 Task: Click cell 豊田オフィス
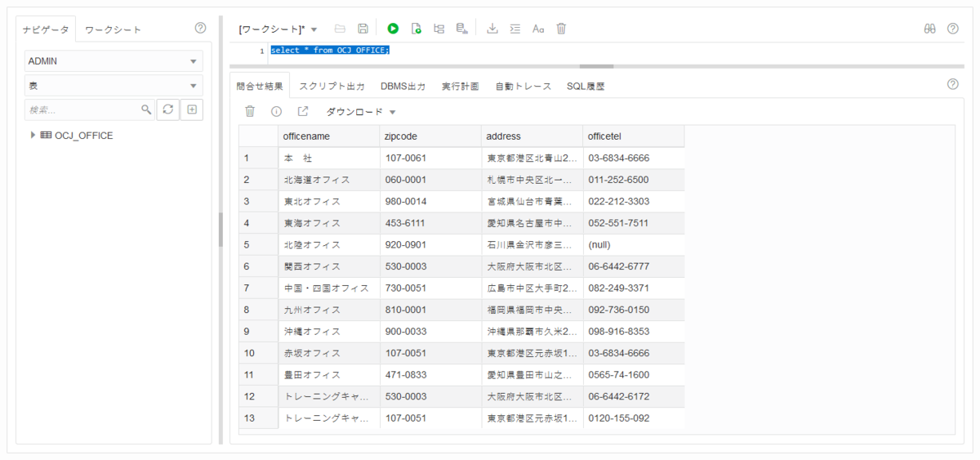point(329,375)
